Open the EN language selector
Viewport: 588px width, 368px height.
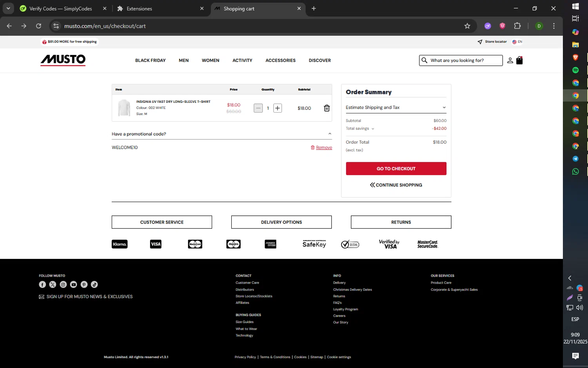[517, 42]
